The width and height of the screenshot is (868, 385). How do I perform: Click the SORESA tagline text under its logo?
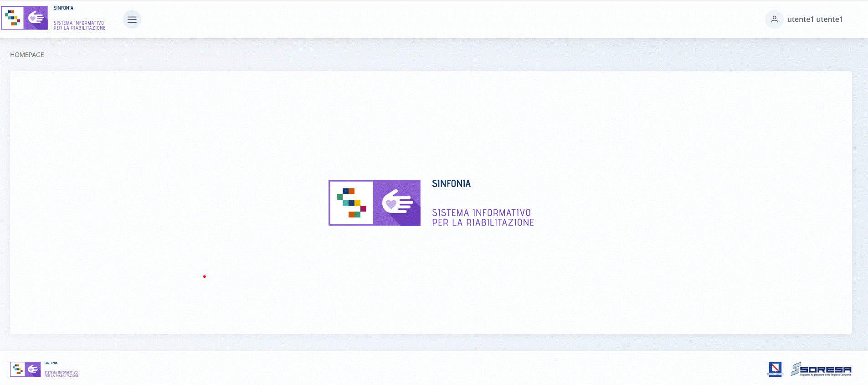tap(825, 375)
